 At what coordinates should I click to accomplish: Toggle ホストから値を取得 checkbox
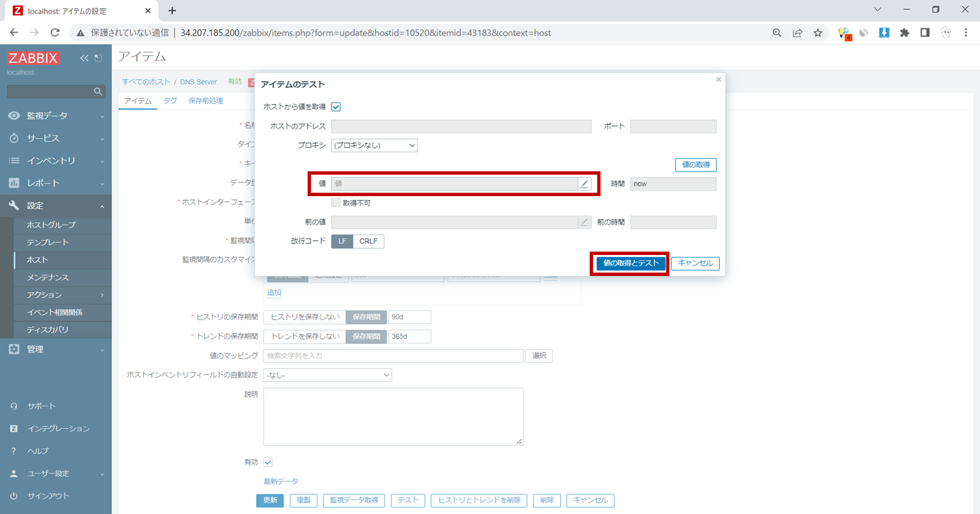coord(336,107)
